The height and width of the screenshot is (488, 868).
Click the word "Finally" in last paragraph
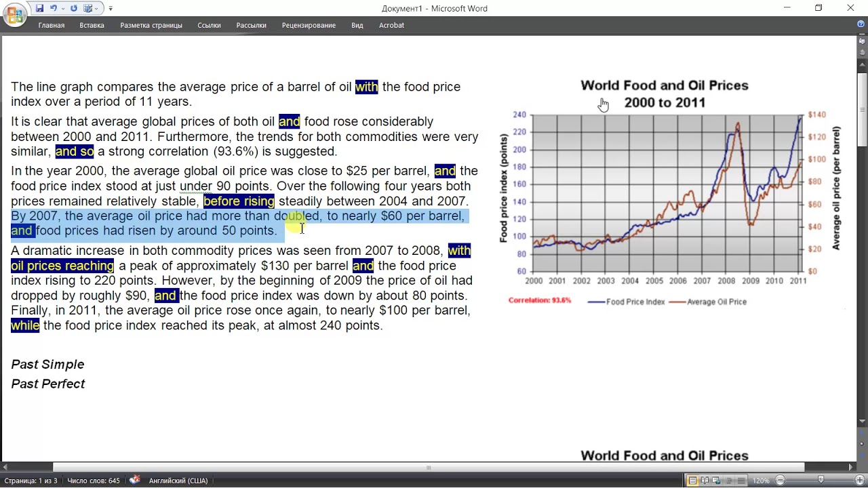point(29,310)
